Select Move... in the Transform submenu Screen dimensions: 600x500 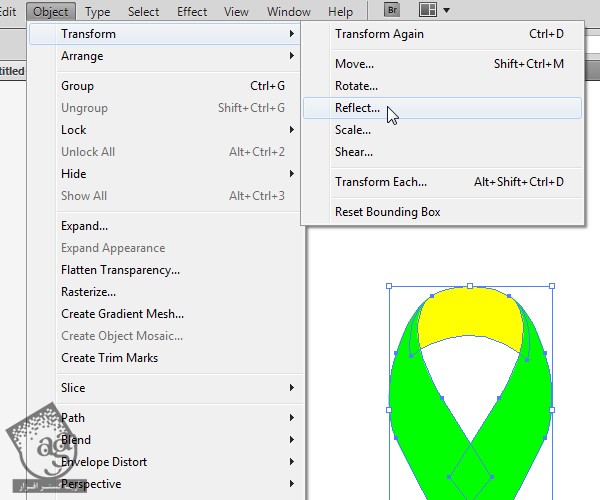pos(354,64)
